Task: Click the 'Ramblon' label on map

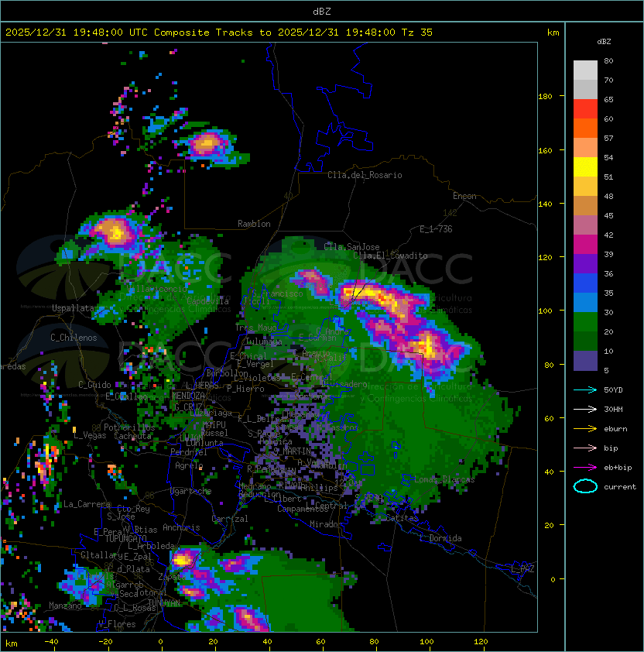Action: pos(254,224)
